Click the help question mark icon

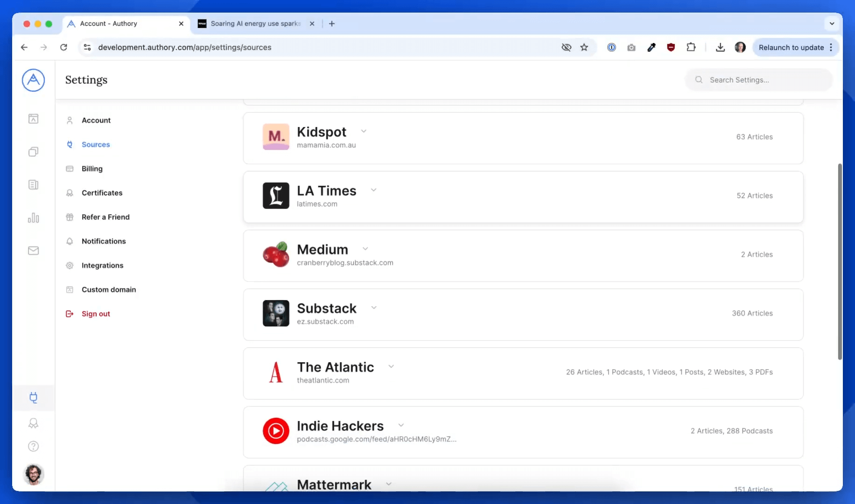33,447
